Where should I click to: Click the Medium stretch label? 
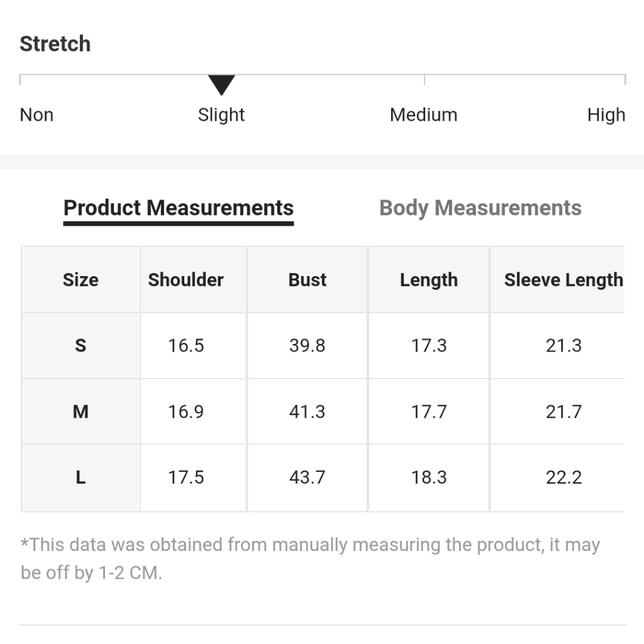(423, 115)
